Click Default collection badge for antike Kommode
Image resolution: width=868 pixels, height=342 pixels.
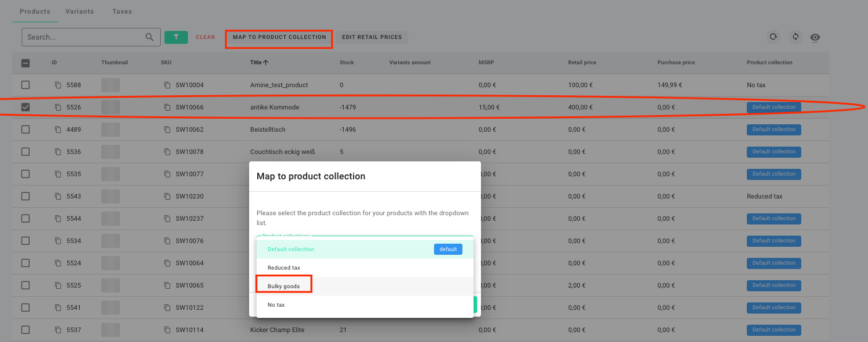774,107
